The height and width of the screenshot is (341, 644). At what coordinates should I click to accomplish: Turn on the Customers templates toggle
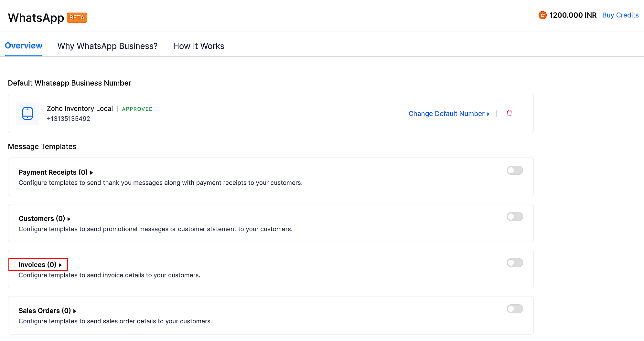(x=515, y=216)
